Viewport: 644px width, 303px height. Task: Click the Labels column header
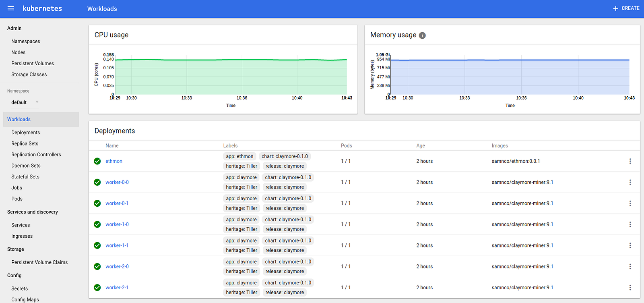point(231,146)
